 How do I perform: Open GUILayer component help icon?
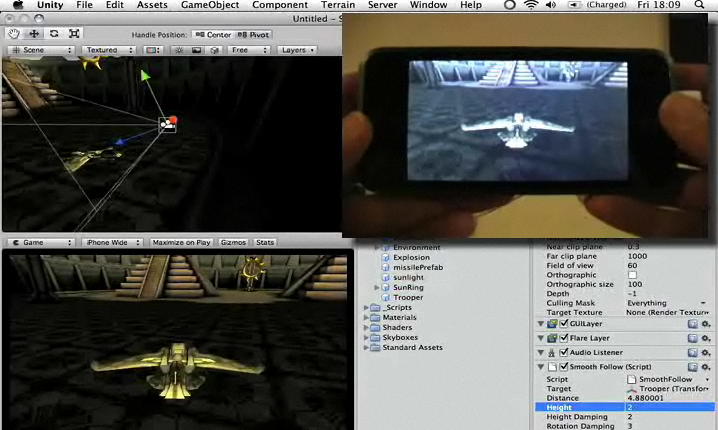click(692, 324)
